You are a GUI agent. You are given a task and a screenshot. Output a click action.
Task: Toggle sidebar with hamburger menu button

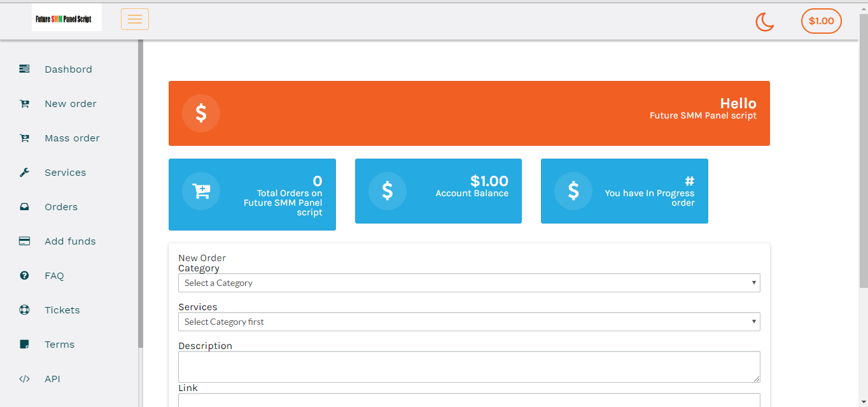(x=135, y=19)
